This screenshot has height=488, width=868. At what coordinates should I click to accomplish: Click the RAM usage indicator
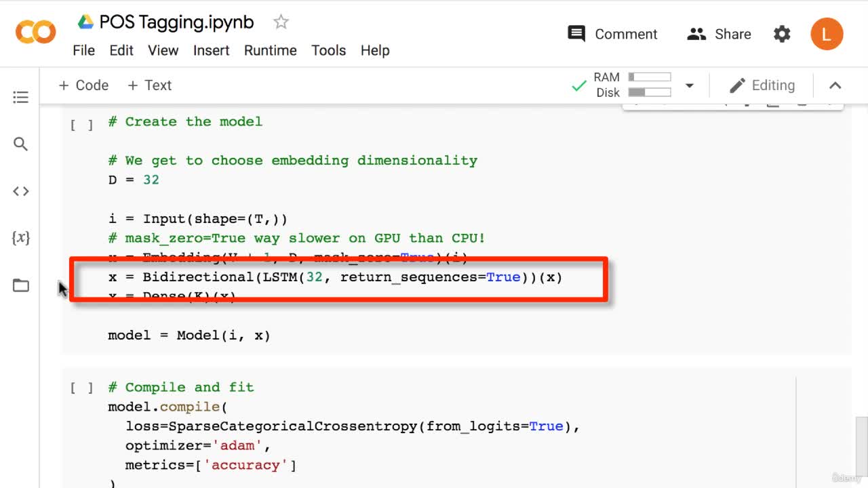pos(632,77)
